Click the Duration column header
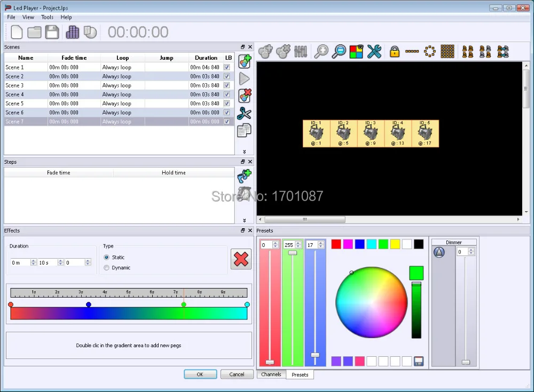 click(206, 58)
